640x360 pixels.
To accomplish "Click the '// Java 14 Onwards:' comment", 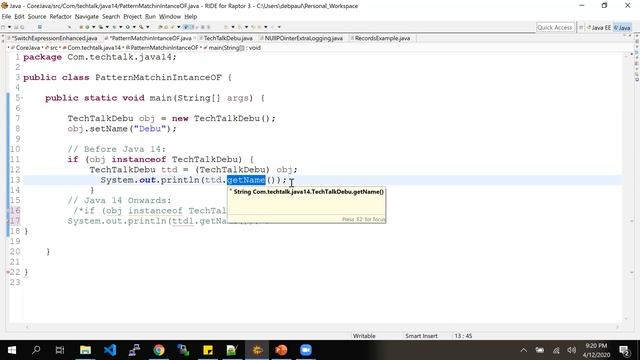I will tap(120, 200).
